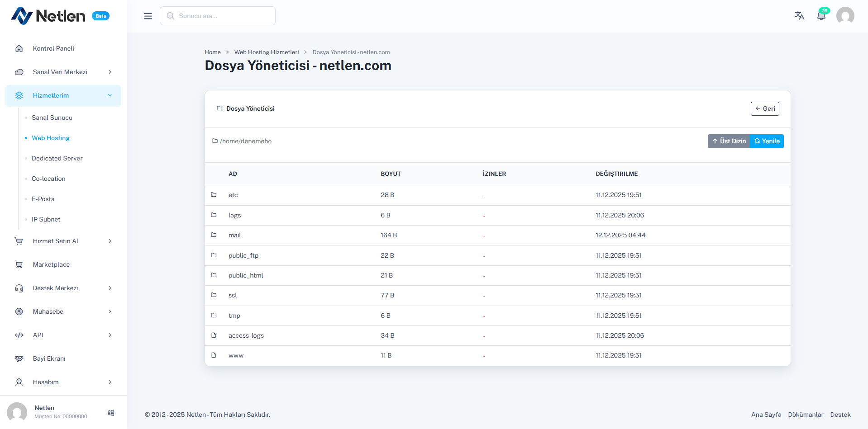Click the etc folder icon
This screenshot has width=868, height=429.
coord(214,195)
